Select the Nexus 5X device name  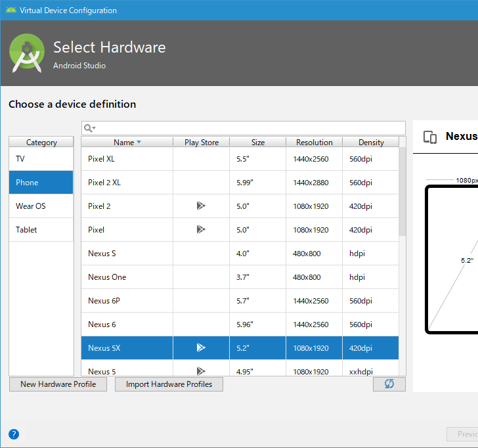point(104,348)
